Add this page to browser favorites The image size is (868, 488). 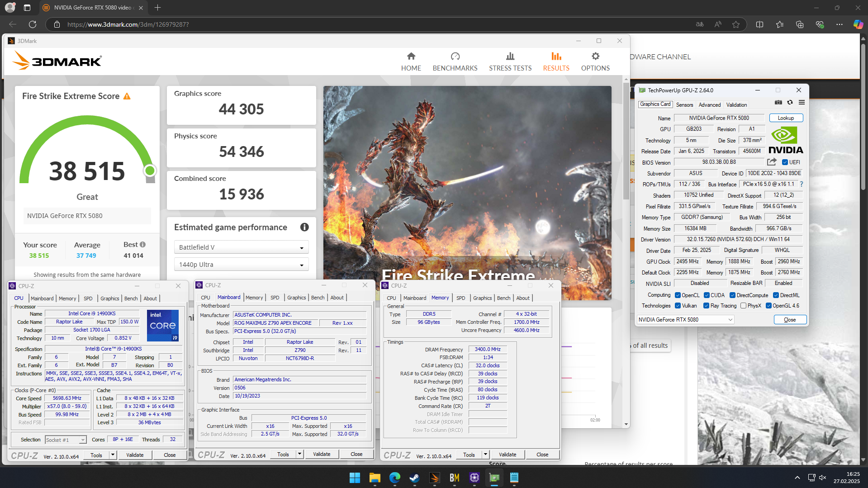point(736,24)
